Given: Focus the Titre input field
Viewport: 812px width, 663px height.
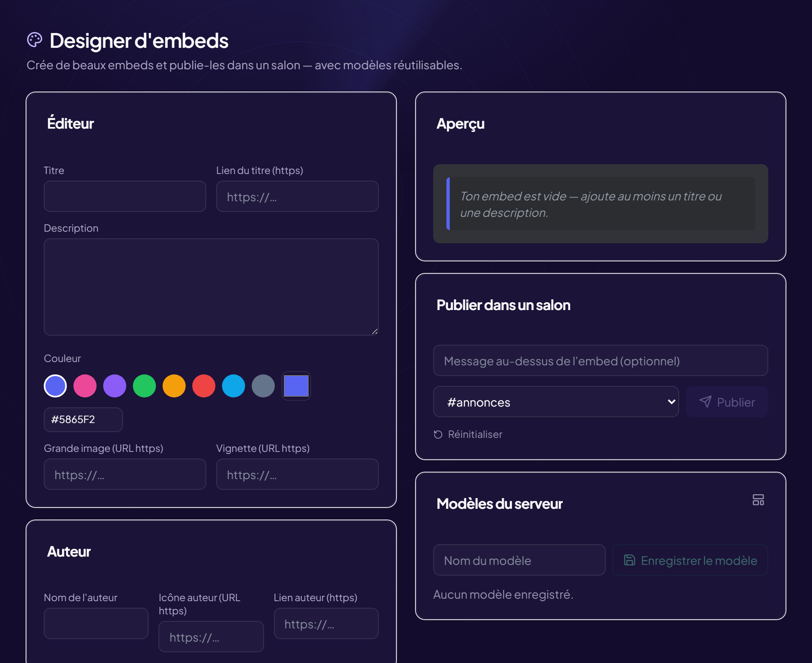Looking at the screenshot, I should coord(125,196).
